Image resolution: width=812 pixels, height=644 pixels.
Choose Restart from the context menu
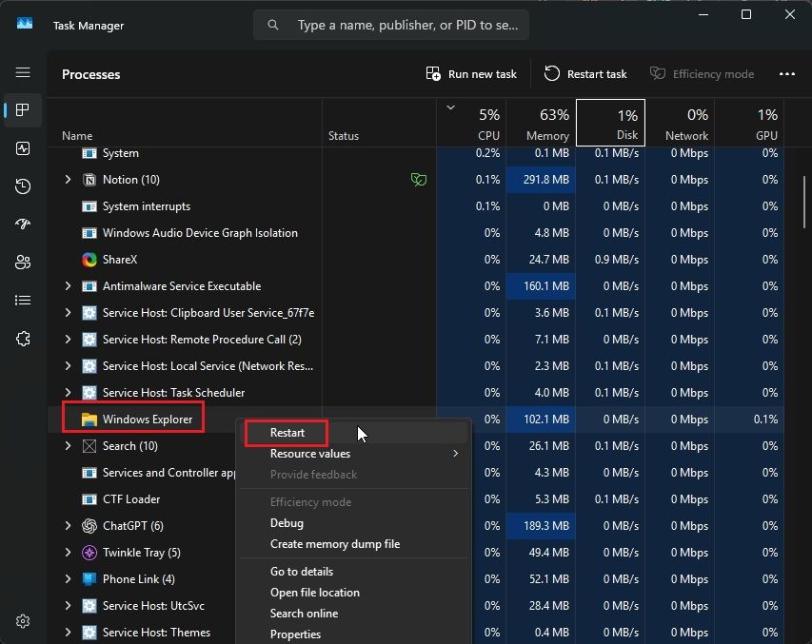click(x=354, y=433)
